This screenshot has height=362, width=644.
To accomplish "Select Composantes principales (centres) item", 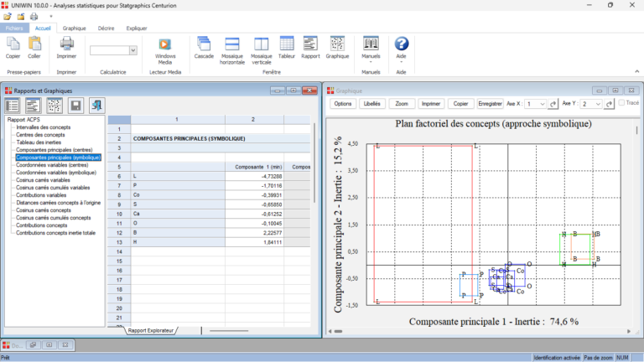I will [55, 150].
